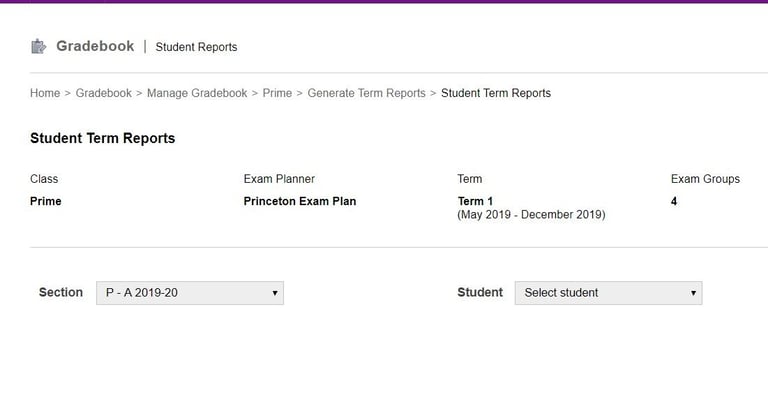Click the Gradebook clipboard icon
This screenshot has height=404, width=768.
[x=39, y=46]
